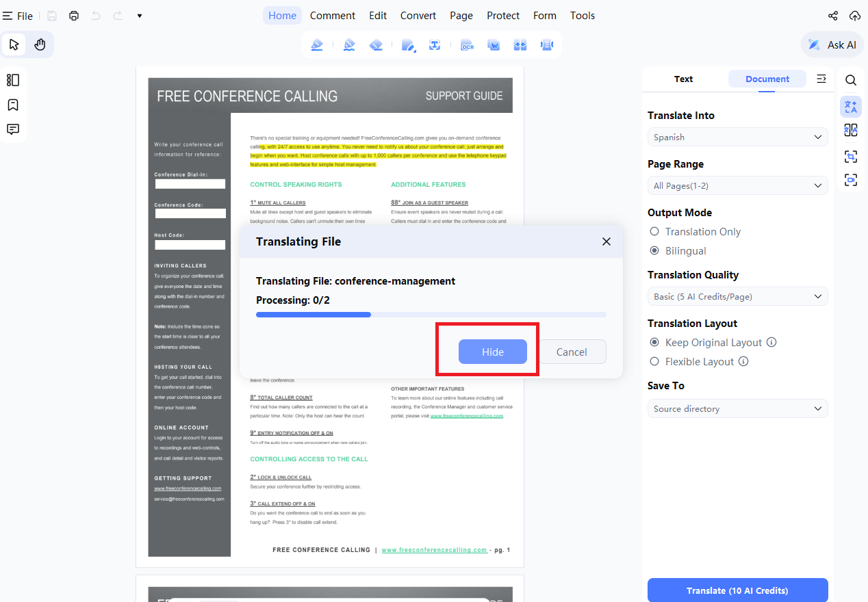
Task: Click the screen recording capture icon
Action: click(851, 180)
